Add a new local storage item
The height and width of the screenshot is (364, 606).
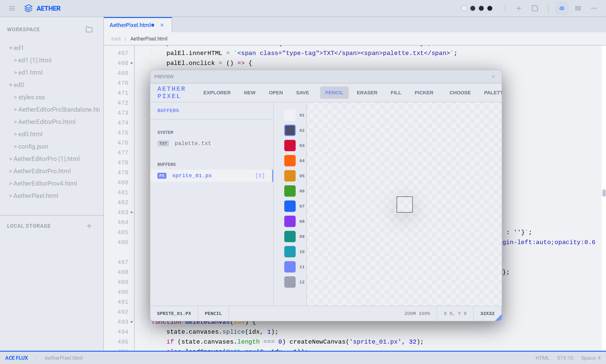point(89,226)
